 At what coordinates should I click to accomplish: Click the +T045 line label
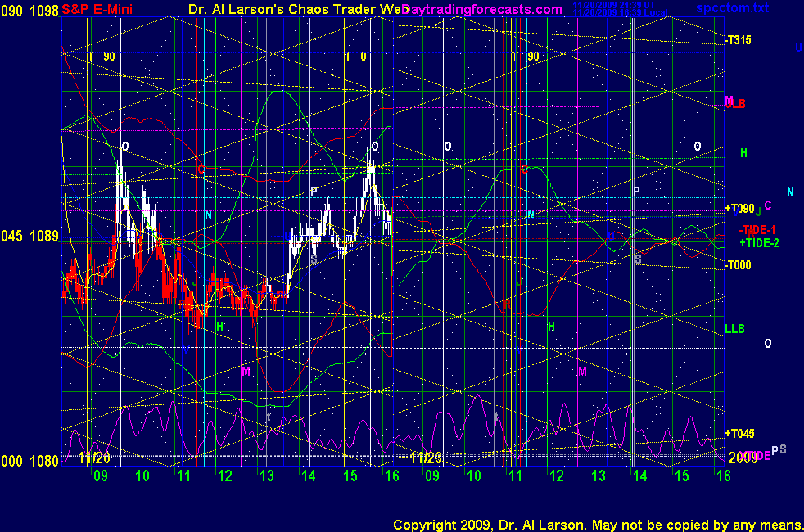tap(739, 433)
